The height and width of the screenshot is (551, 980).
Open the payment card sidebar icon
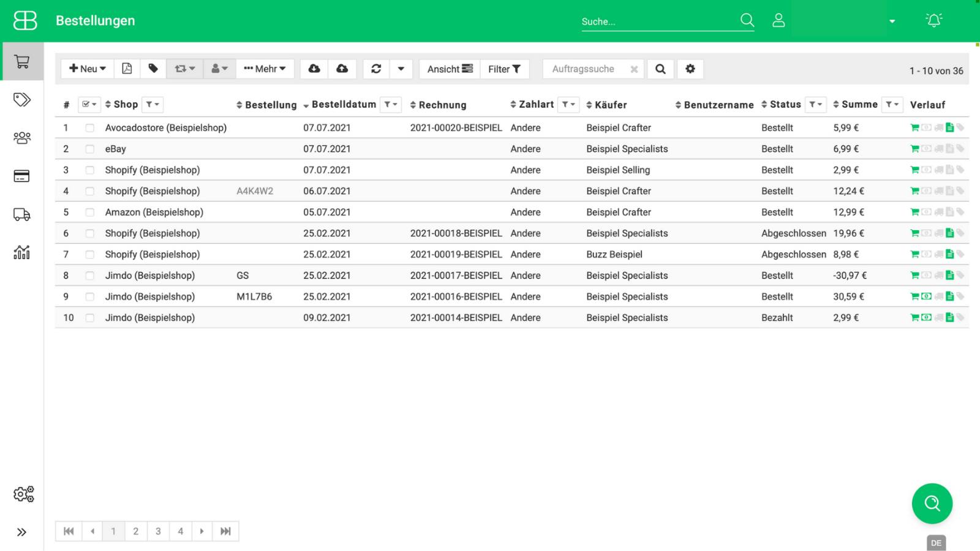tap(22, 176)
